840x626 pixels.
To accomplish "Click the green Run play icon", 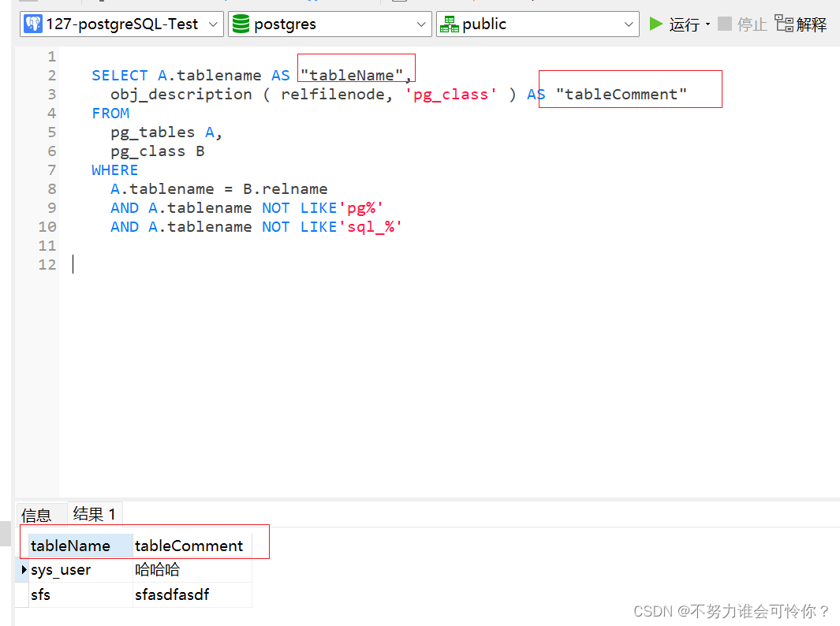I will (x=655, y=24).
